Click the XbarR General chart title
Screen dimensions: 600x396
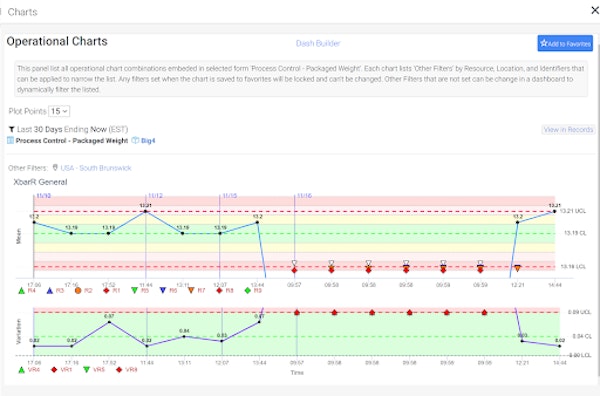(x=40, y=182)
